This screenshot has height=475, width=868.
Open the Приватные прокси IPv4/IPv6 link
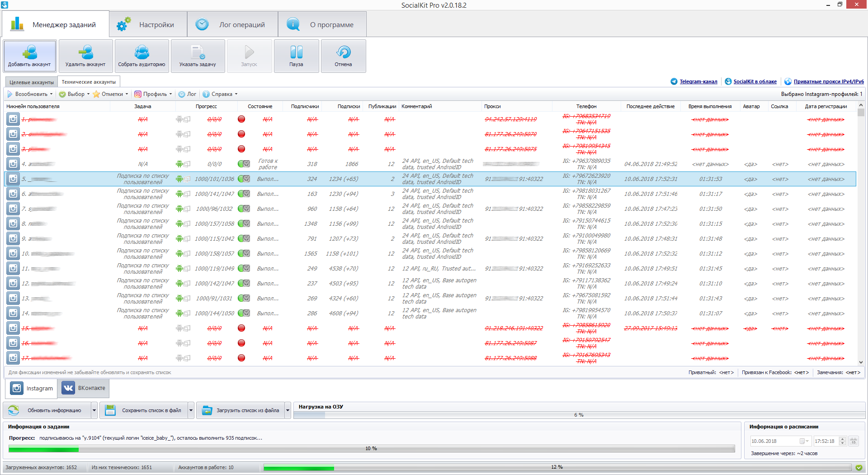[x=829, y=81]
